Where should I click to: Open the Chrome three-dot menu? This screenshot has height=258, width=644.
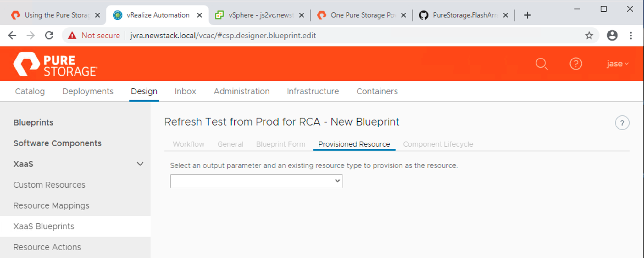point(631,36)
